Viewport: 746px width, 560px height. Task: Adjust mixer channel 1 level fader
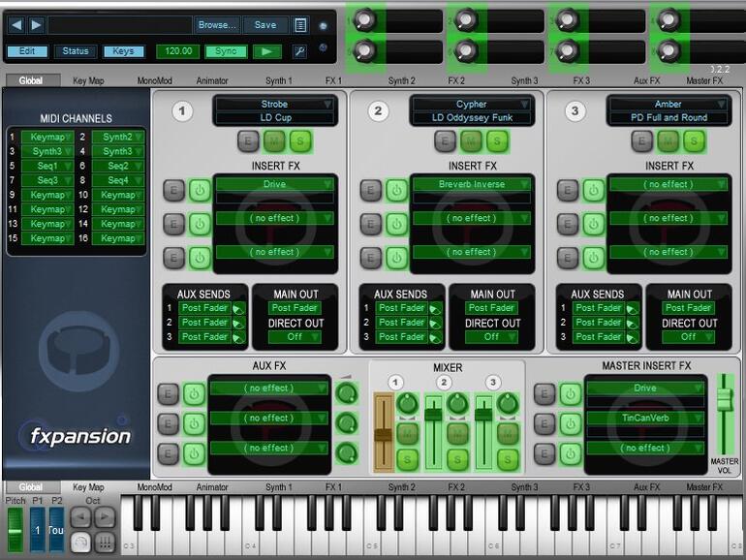coord(383,434)
